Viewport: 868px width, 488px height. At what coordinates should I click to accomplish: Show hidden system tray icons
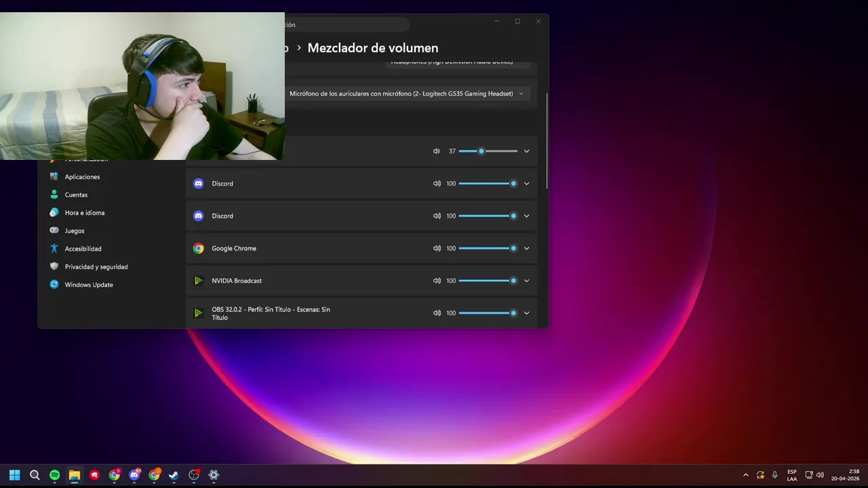click(746, 475)
